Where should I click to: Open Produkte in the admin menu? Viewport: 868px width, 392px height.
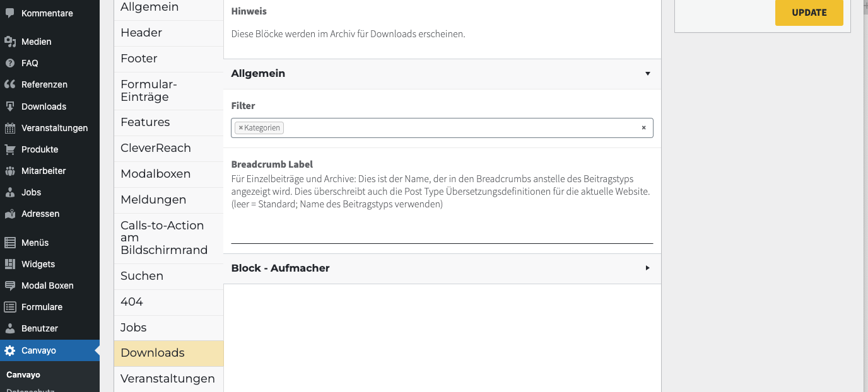41,149
